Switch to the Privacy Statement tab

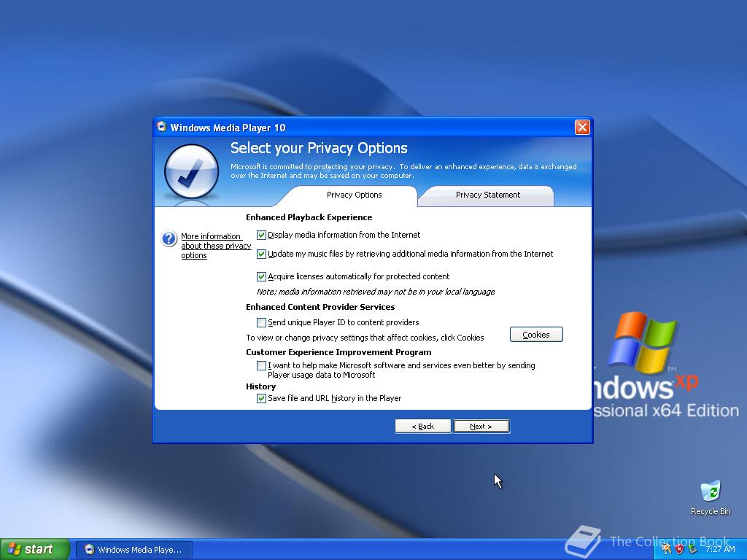pos(488,195)
